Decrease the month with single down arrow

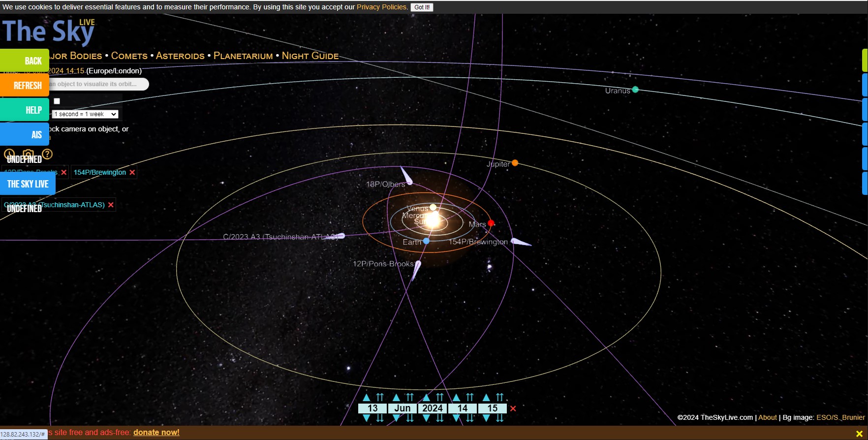(x=396, y=418)
